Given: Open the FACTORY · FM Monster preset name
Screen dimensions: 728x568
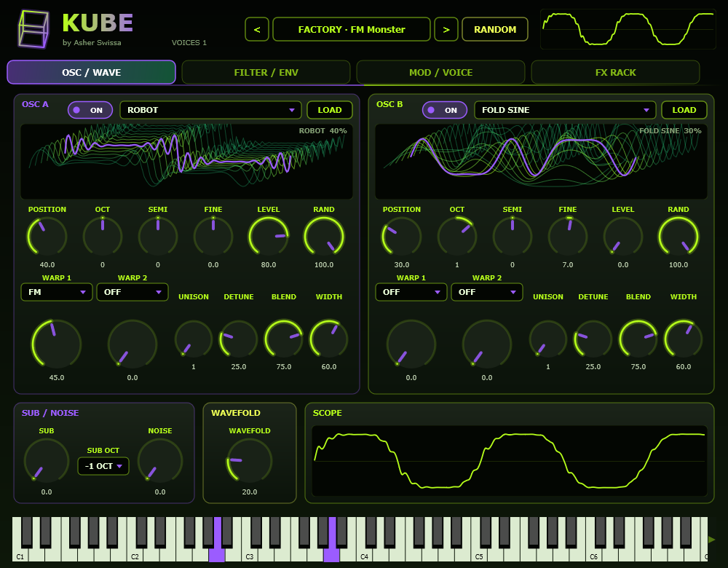Looking at the screenshot, I should (x=352, y=29).
